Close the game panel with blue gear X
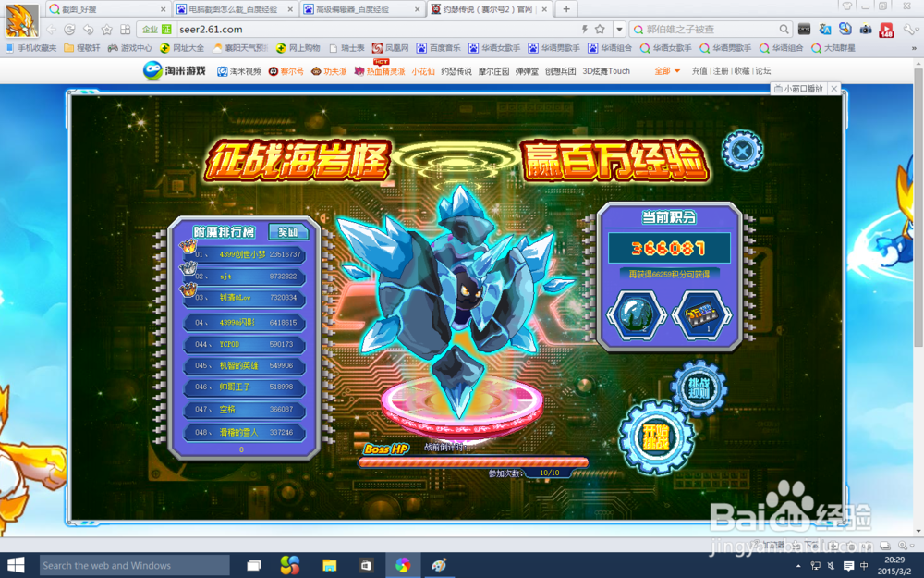The width and height of the screenshot is (924, 578). tap(743, 151)
